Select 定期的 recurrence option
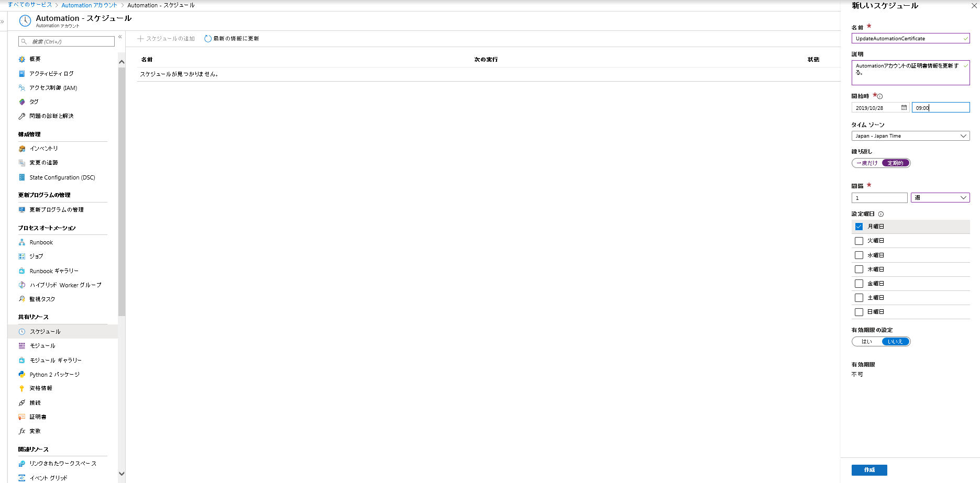This screenshot has height=483, width=980. [x=896, y=163]
